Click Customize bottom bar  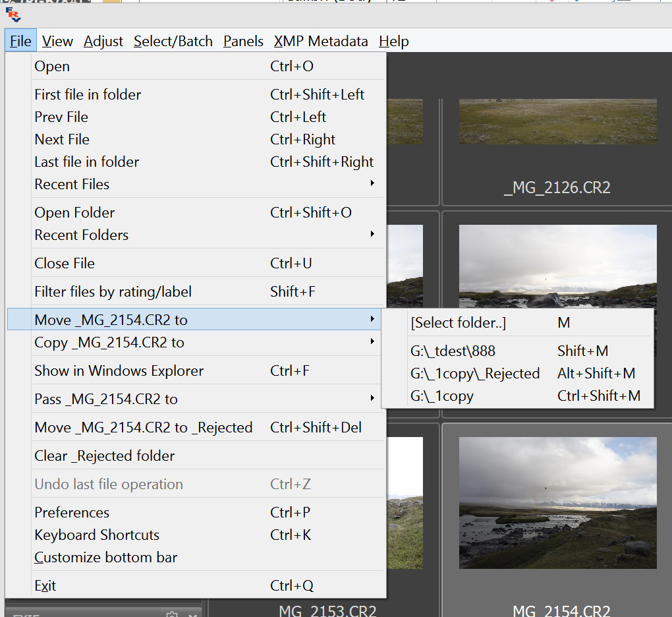click(x=105, y=558)
